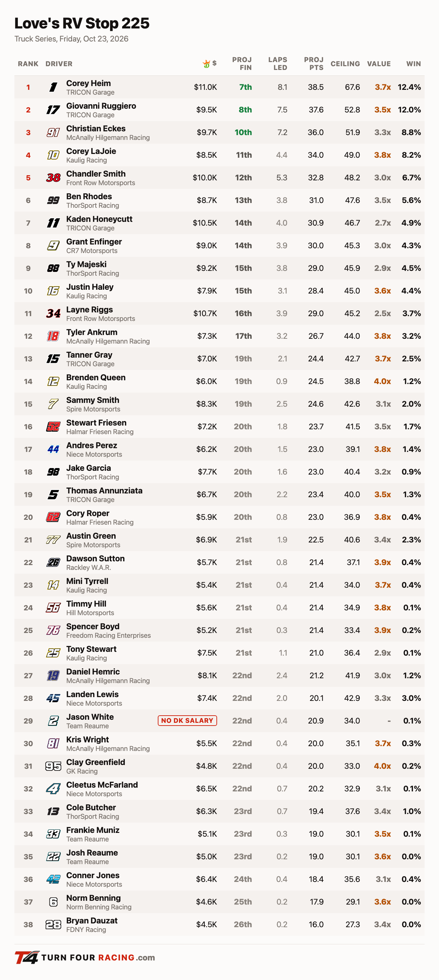Click Corey Heim's number 1 truck icon
Screen dimensions: 439x980
click(53, 87)
